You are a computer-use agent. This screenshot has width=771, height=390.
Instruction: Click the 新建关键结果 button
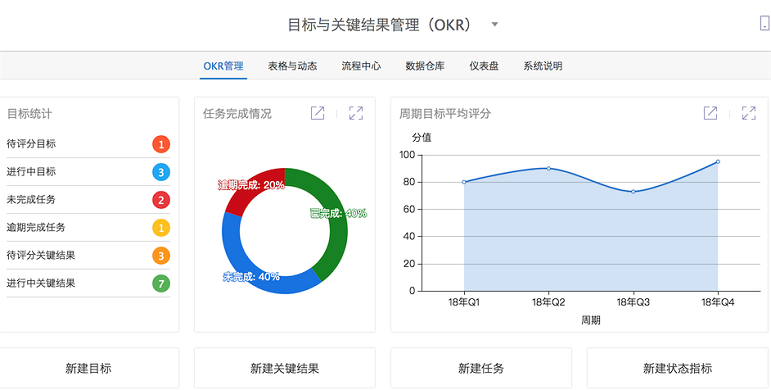tap(285, 368)
